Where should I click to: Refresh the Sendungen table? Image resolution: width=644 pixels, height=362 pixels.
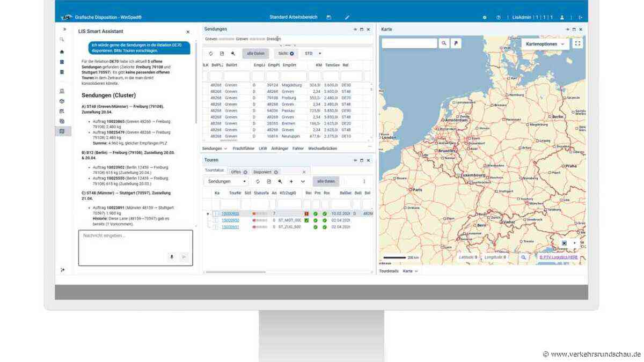211,53
